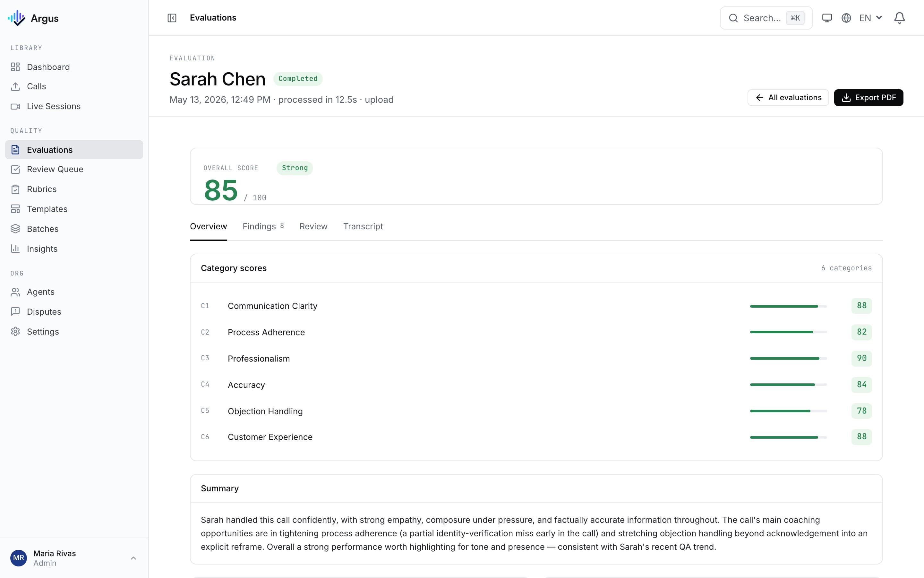Click the Rubrics clipboard icon
This screenshot has height=578, width=924.
tap(15, 189)
